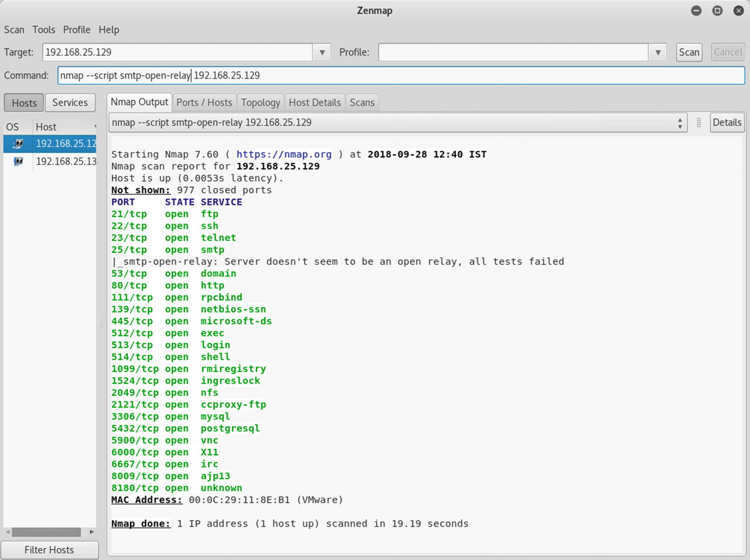750x560 pixels.
Task: Click the Host column header
Action: (65, 127)
